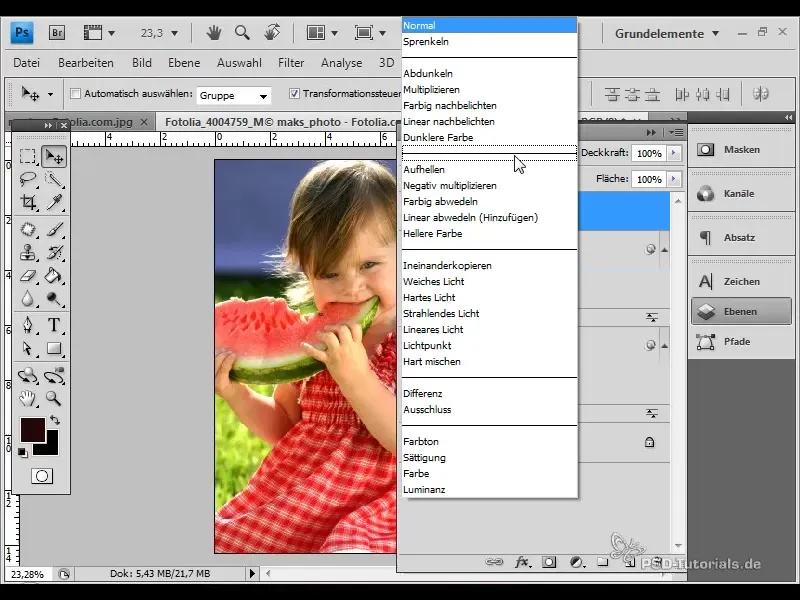Open the Bild menu
This screenshot has height=600, width=800.
tap(142, 63)
